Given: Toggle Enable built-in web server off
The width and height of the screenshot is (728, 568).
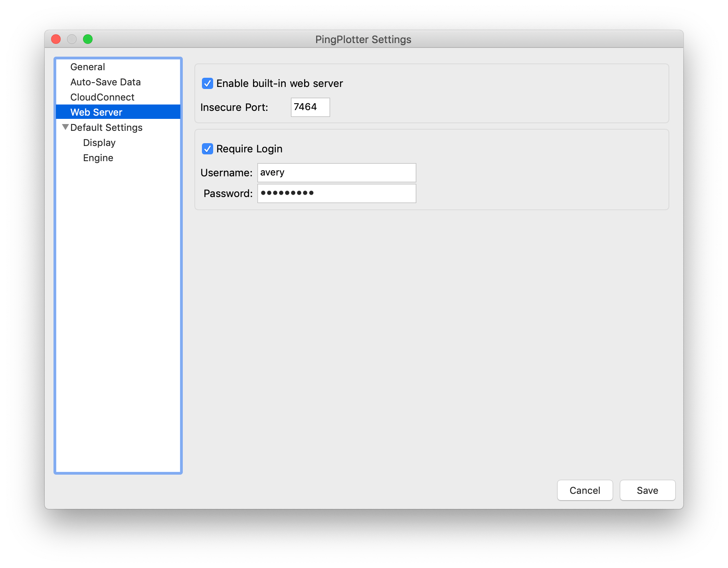Looking at the screenshot, I should (x=207, y=83).
